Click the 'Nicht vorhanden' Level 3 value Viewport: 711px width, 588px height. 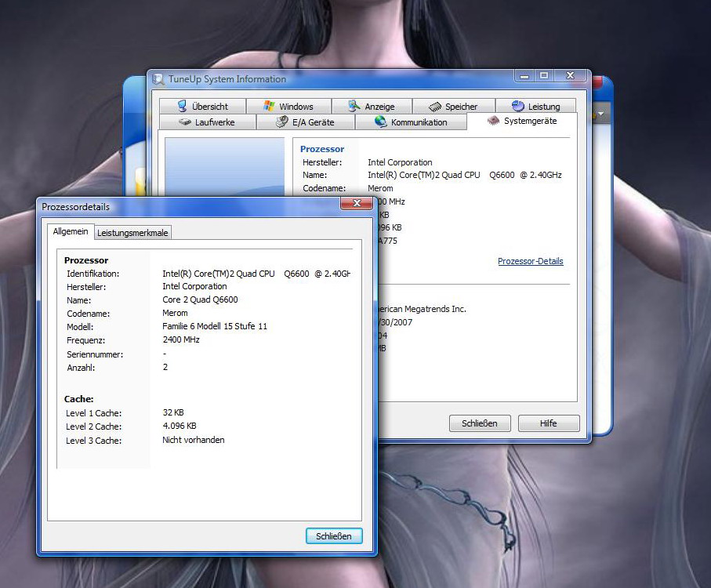[194, 440]
